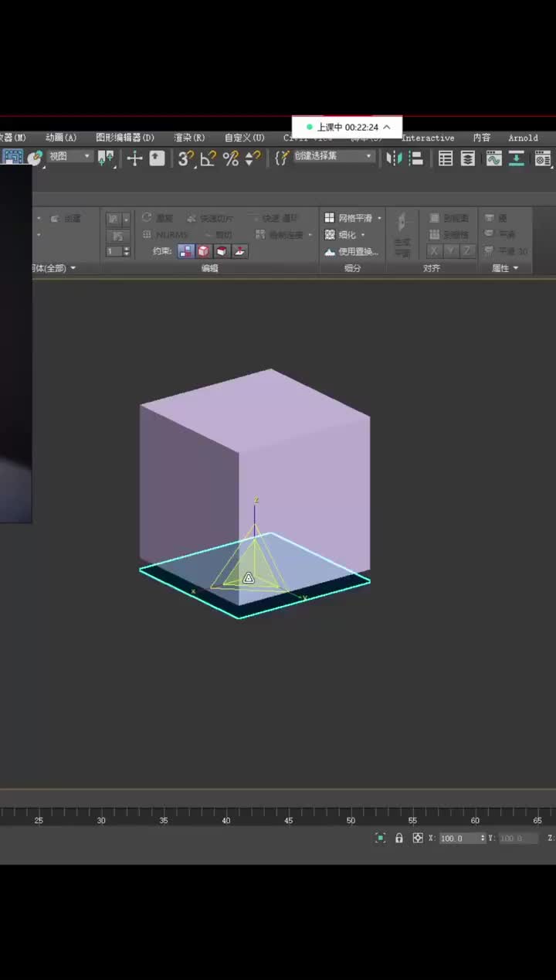Open the layer explorer icon
The image size is (556, 980).
point(468,158)
